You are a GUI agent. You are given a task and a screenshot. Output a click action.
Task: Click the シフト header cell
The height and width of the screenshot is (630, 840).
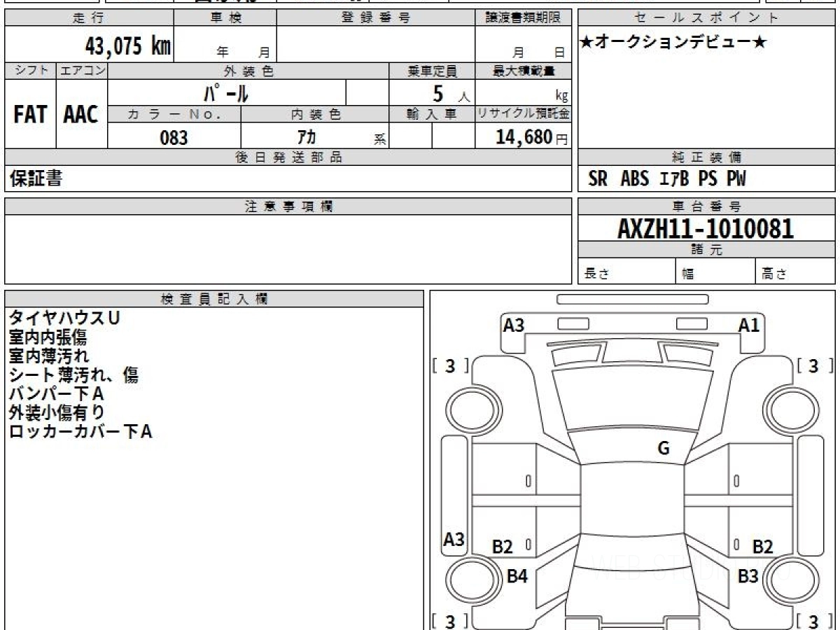(31, 71)
